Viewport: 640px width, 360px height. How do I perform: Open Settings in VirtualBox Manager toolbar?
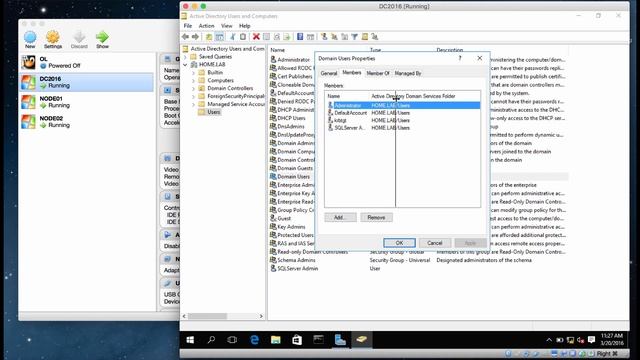click(53, 40)
